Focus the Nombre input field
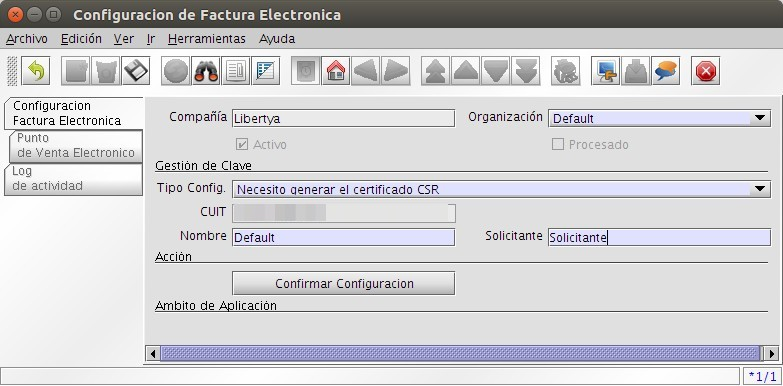 point(344,237)
